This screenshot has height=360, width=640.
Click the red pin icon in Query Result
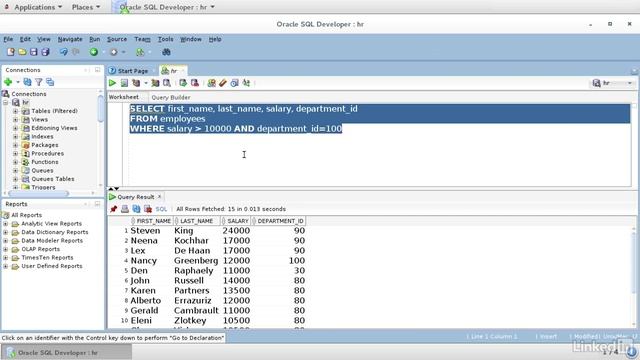pos(113,209)
